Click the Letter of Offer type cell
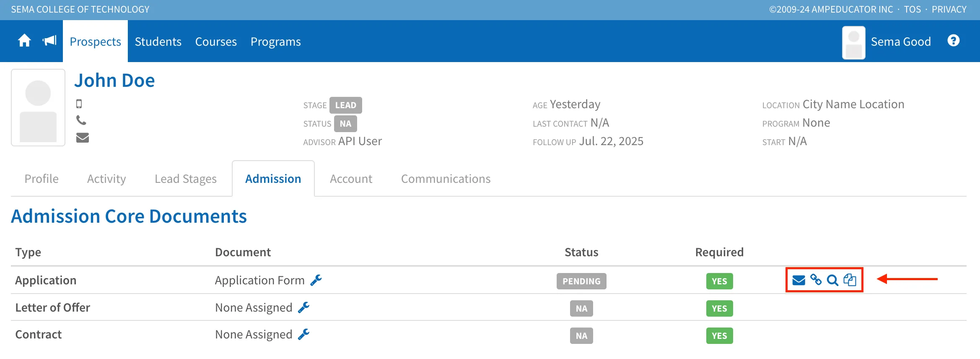The width and height of the screenshot is (980, 359). pyautogui.click(x=53, y=307)
